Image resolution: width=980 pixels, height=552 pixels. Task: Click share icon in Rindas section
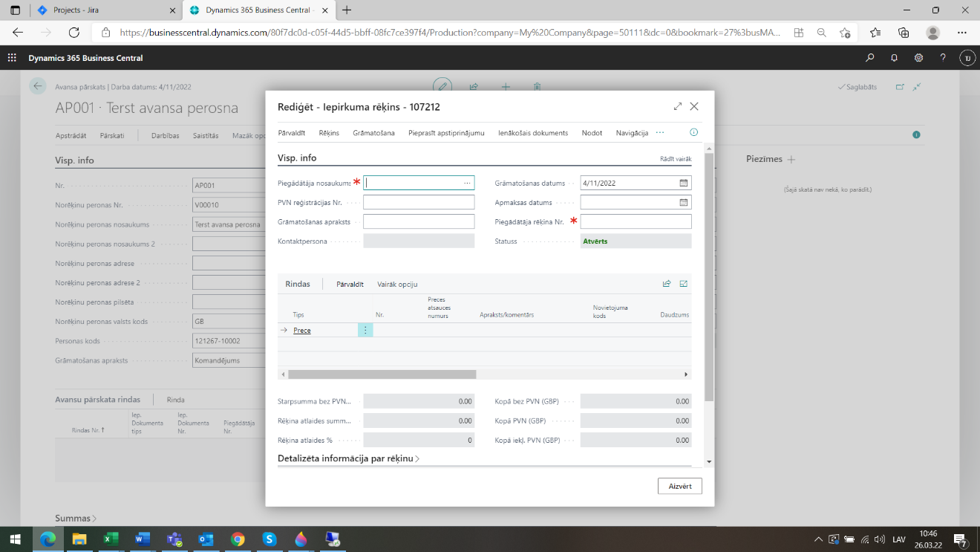(667, 284)
